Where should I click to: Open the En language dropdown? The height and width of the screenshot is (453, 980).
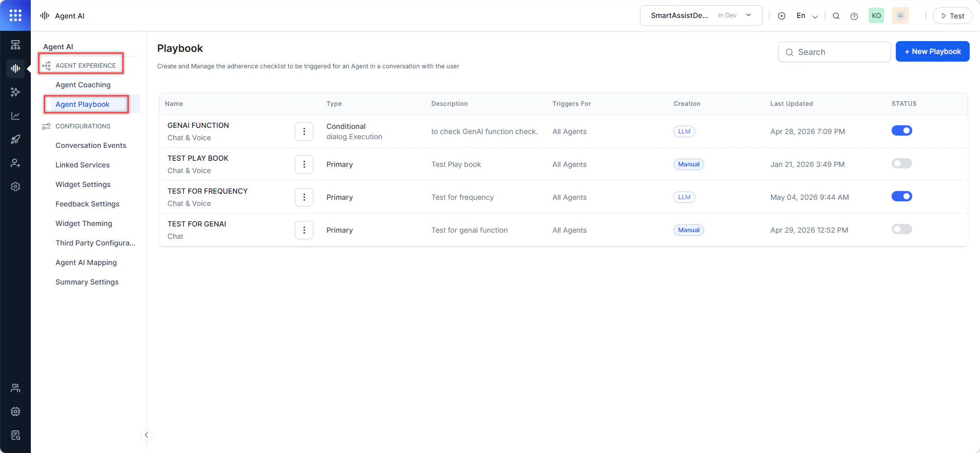click(x=807, y=16)
